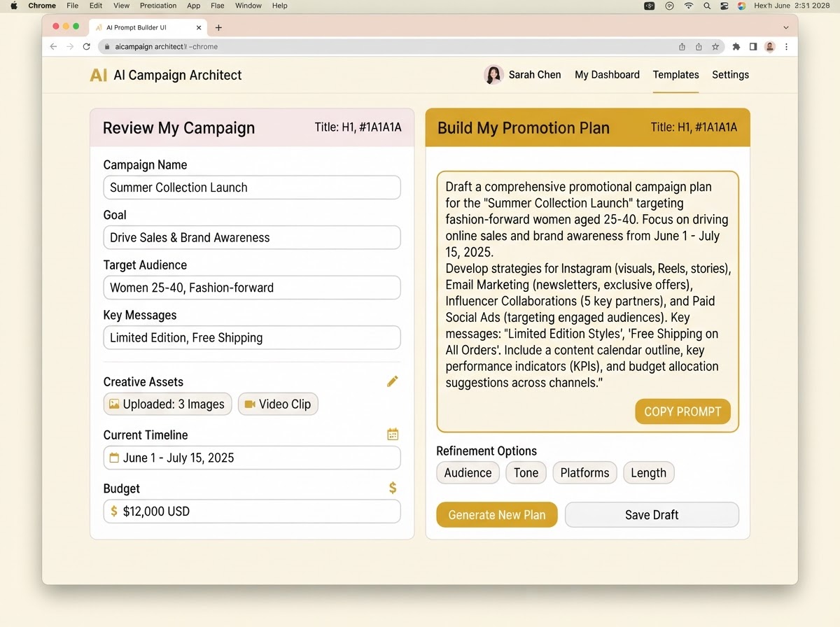Click the COPY PROMPT button
Image resolution: width=840 pixels, height=627 pixels.
pos(682,411)
